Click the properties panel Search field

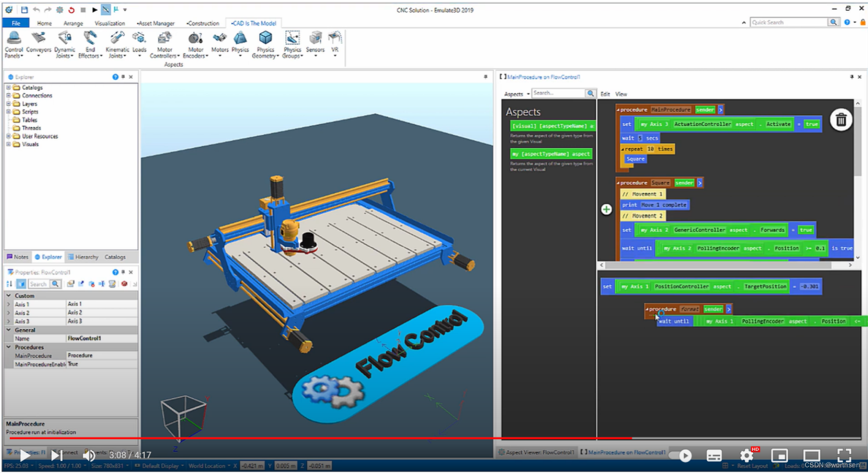pos(38,284)
